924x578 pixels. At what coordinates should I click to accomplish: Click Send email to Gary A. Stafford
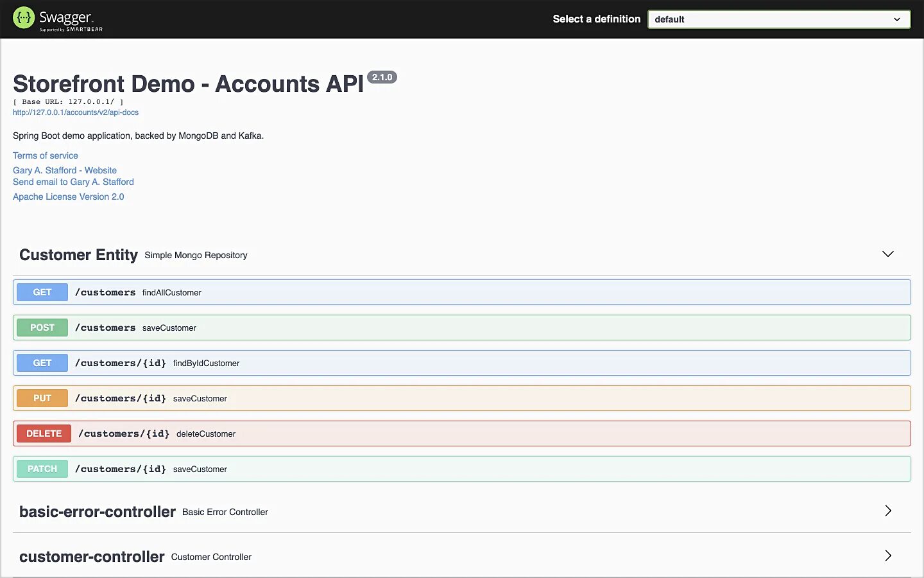tap(73, 182)
